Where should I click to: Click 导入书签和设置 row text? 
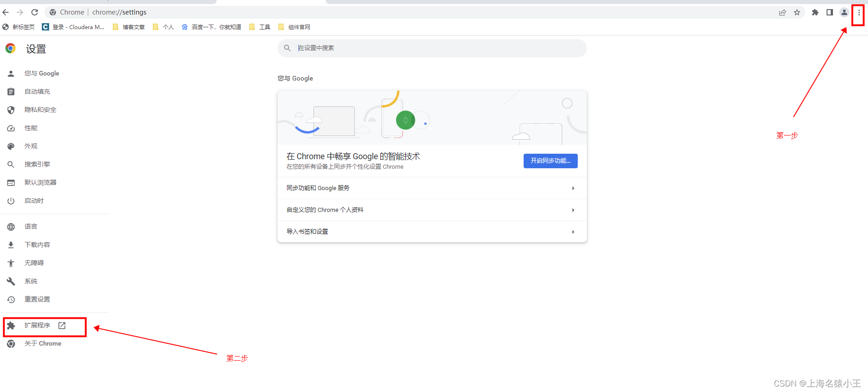pos(307,231)
